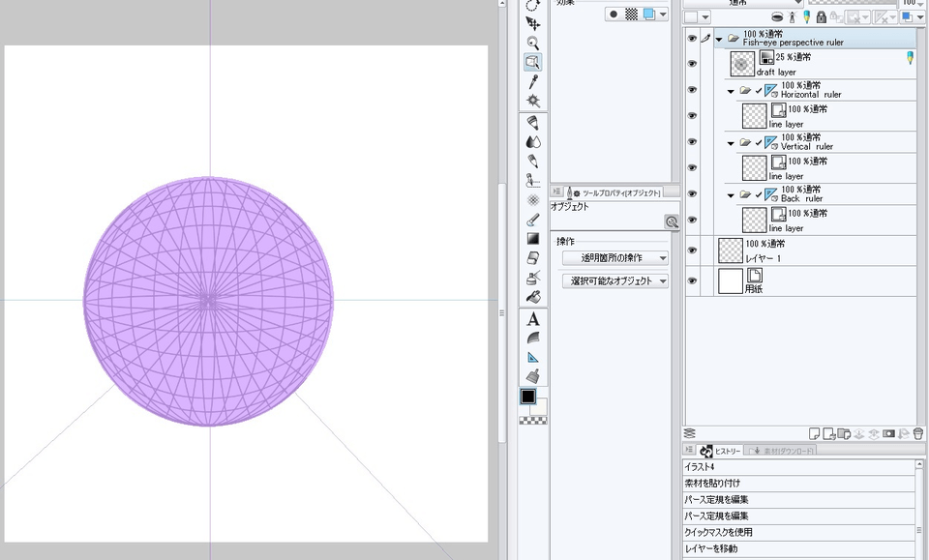929x560 pixels.
Task: Select the Move layer tool
Action: (532, 23)
